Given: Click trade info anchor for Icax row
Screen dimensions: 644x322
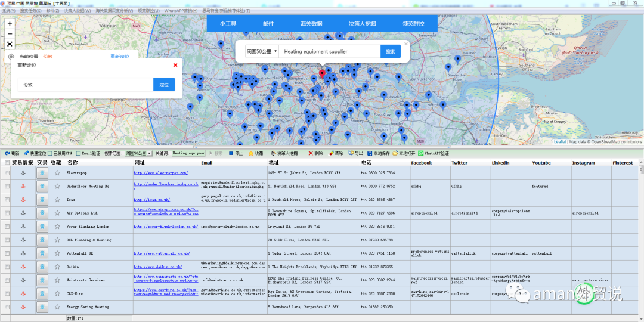Looking at the screenshot, I should coord(23,200).
